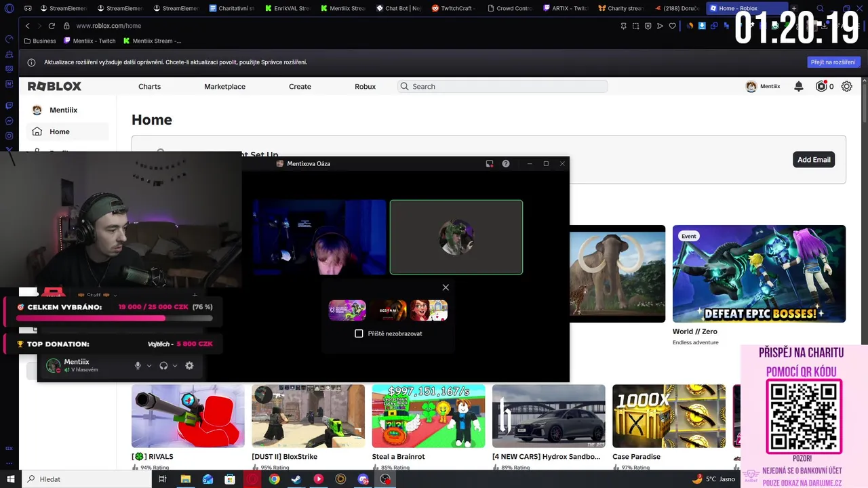The width and height of the screenshot is (868, 488).
Task: Open Task View on the taskbar
Action: pos(163,479)
